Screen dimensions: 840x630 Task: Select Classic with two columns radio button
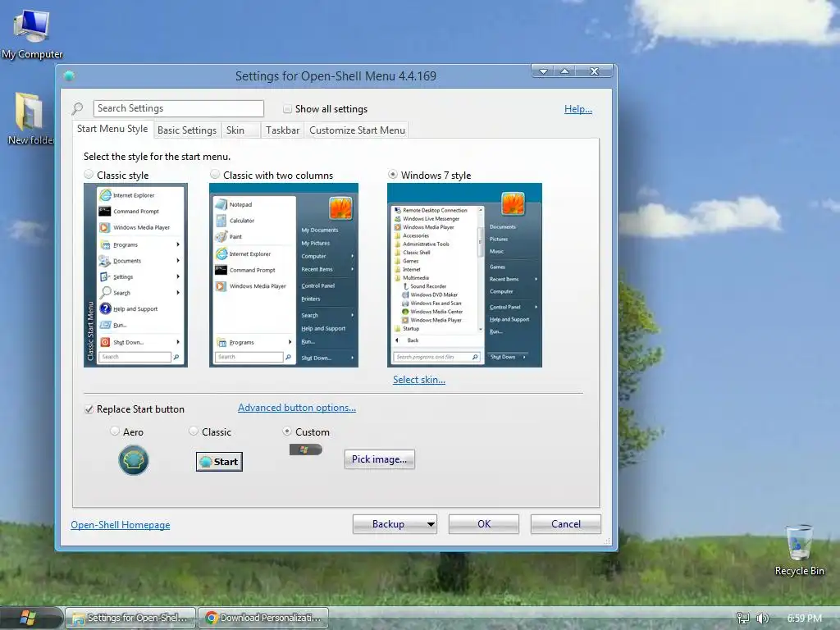tap(215, 175)
